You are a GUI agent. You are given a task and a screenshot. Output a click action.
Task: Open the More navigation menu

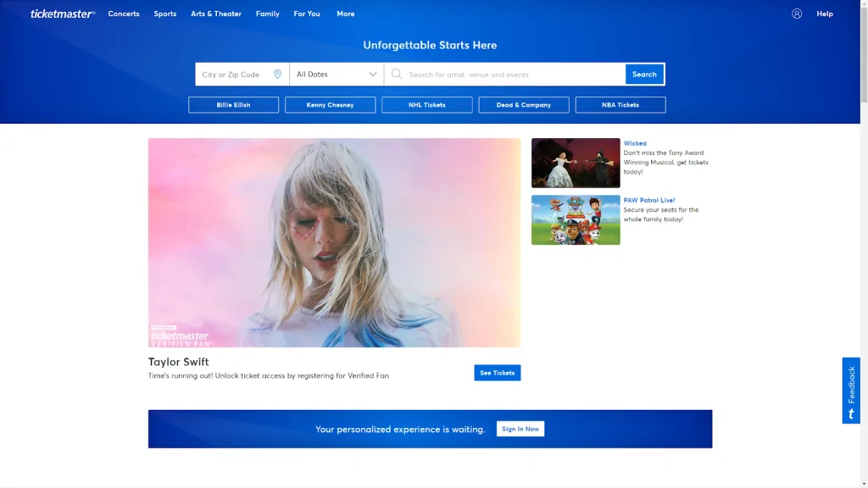click(345, 14)
